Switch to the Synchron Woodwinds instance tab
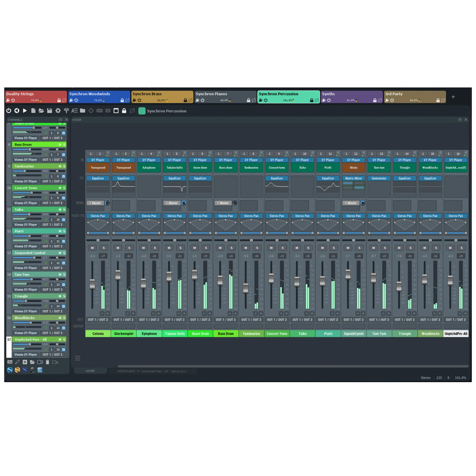 point(99,97)
